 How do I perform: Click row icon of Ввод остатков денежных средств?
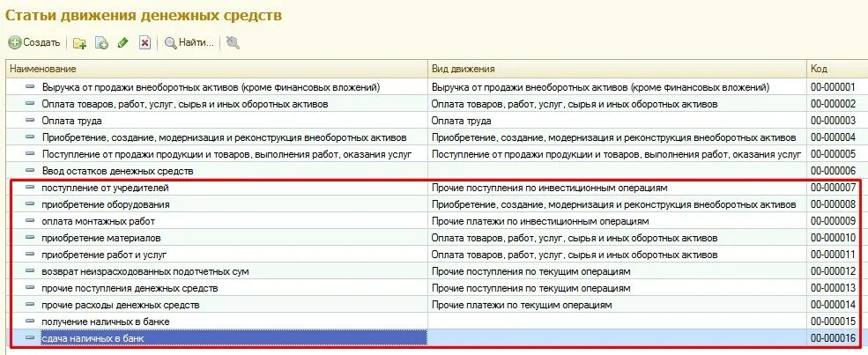pos(31,171)
